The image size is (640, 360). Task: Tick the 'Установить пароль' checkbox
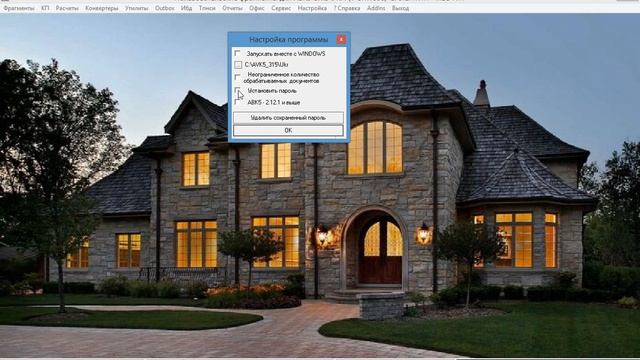click(x=238, y=90)
